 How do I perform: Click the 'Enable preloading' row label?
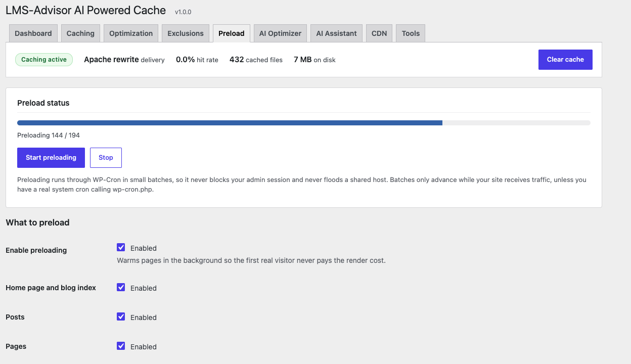36,250
